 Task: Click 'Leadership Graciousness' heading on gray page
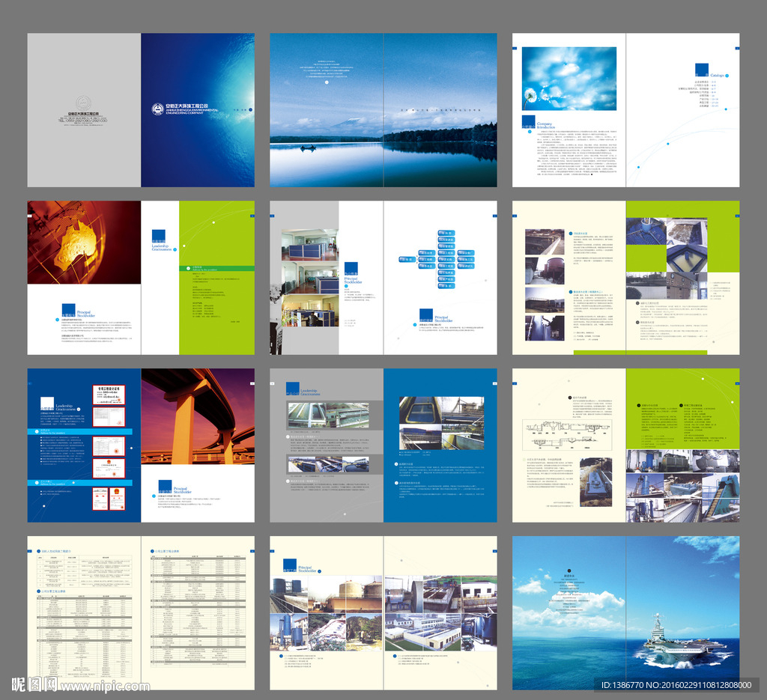click(309, 392)
